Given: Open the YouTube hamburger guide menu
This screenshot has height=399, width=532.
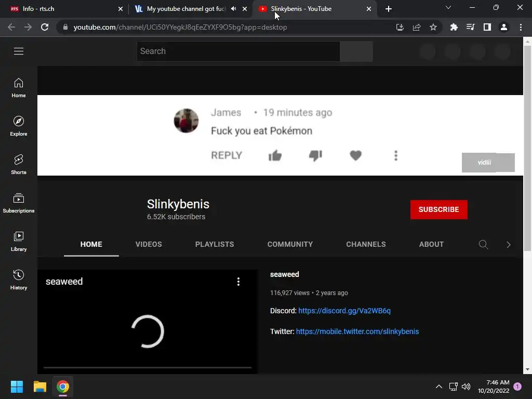Looking at the screenshot, I should (x=19, y=51).
